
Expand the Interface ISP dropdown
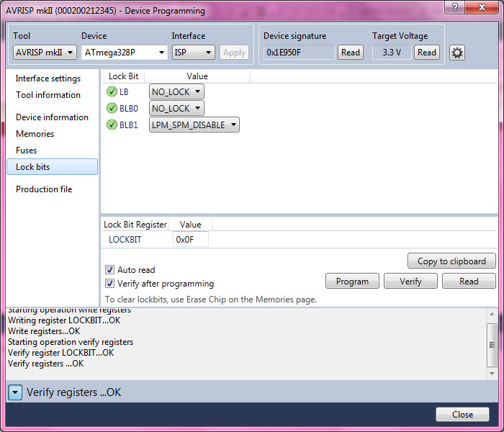[193, 53]
